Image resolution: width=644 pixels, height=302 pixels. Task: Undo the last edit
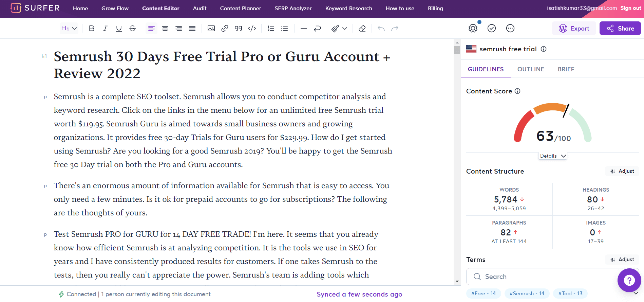(381, 29)
